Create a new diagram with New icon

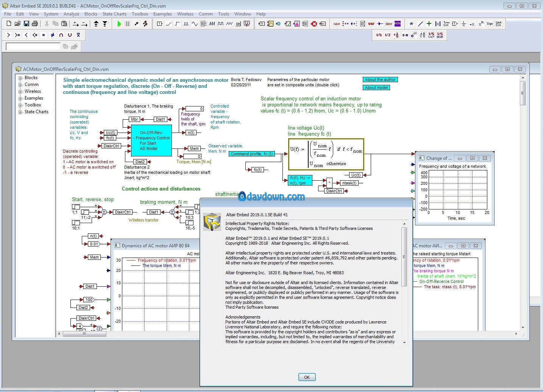tap(9, 23)
